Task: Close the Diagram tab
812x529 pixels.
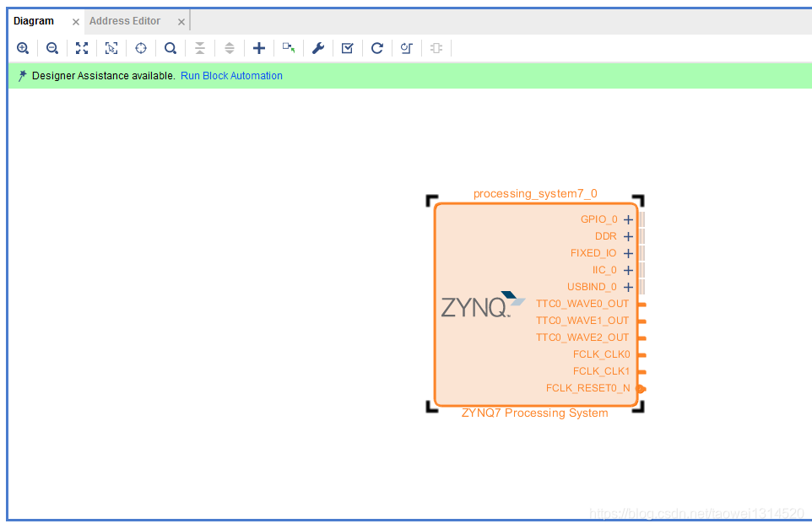Action: tap(76, 22)
